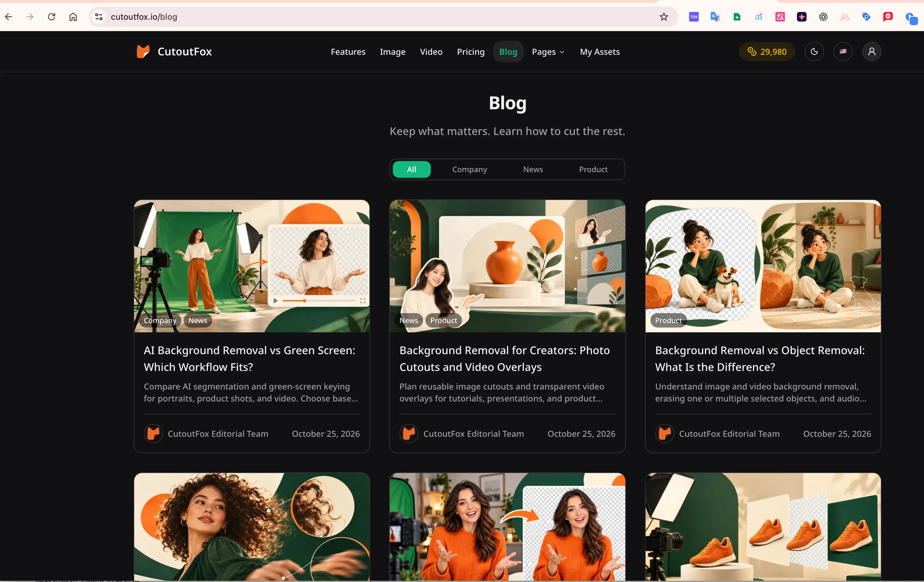Open the bar chart analytics extension icon

pos(759,16)
